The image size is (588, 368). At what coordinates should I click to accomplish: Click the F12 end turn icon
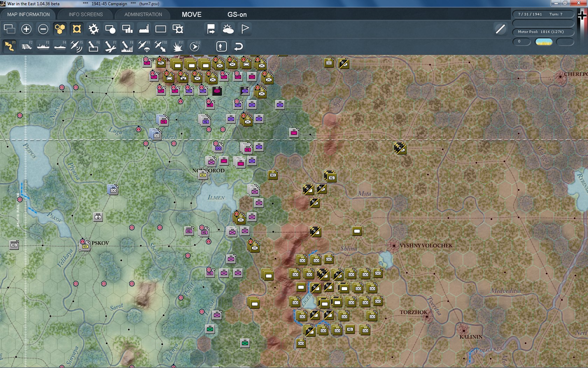point(195,46)
